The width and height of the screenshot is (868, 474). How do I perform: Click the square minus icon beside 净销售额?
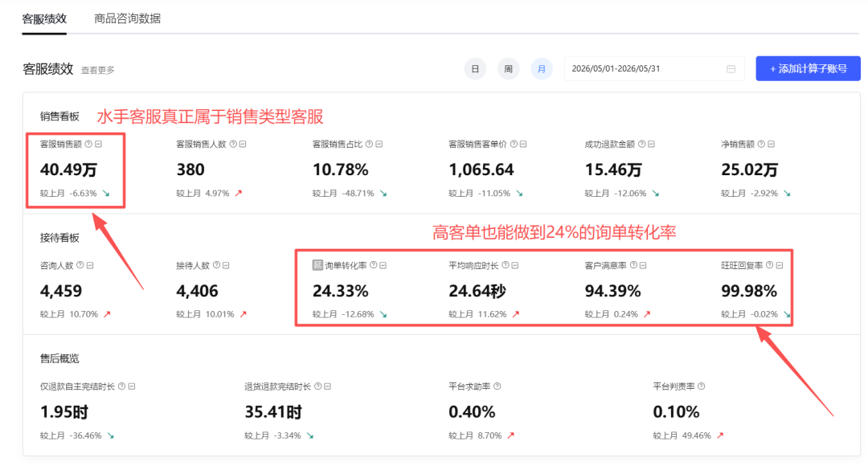(771, 144)
